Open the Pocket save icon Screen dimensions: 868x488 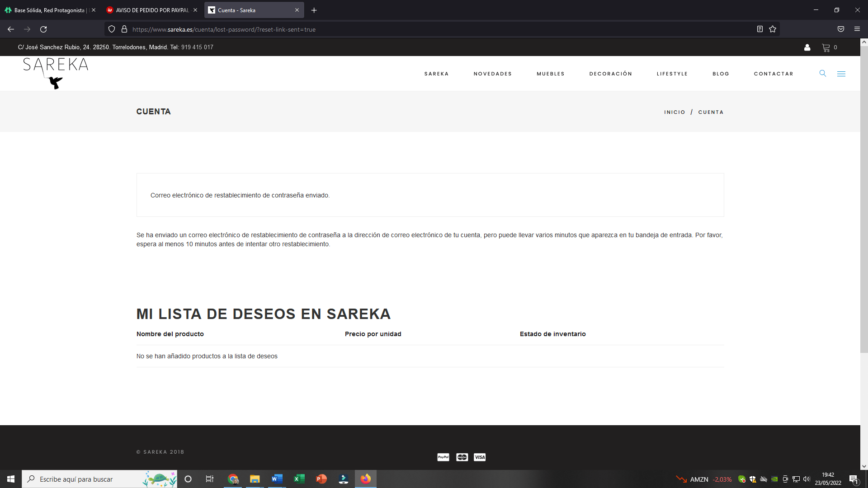click(841, 29)
